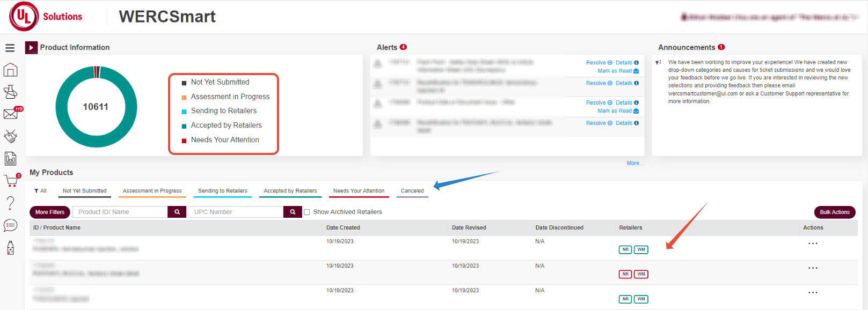Open the reports document sidebar icon

(10, 159)
